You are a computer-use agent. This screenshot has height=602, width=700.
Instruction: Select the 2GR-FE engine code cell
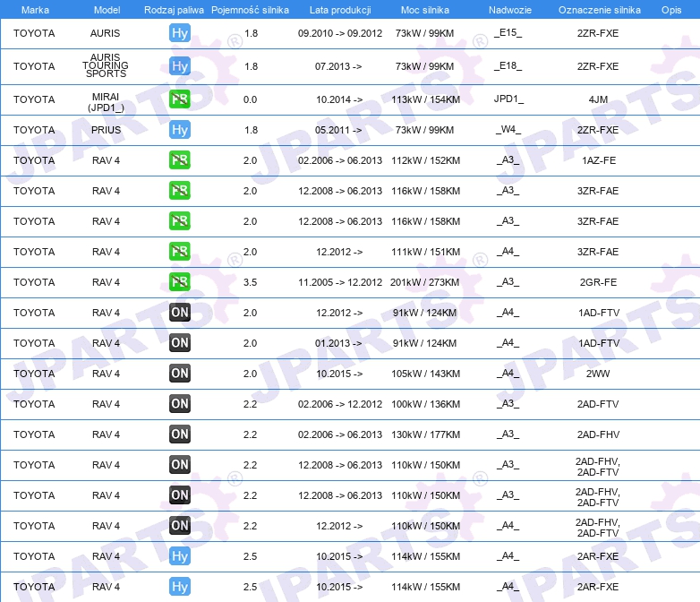pyautogui.click(x=598, y=282)
